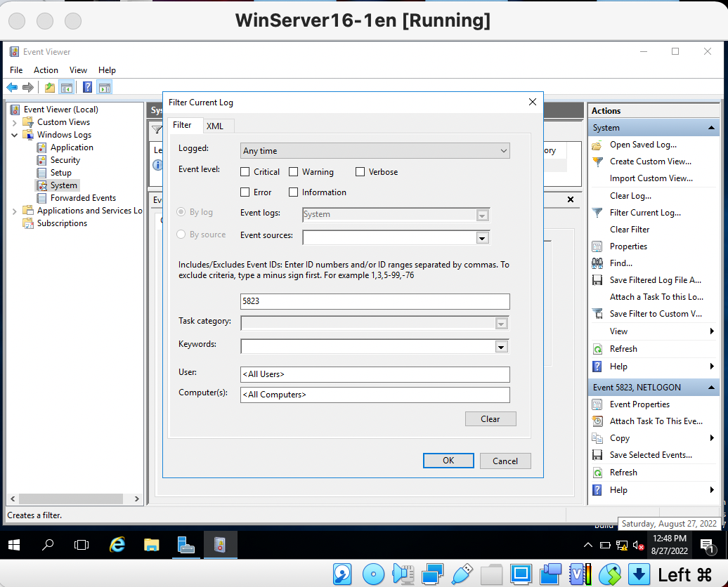The width and height of the screenshot is (728, 587).
Task: Click the Filter Current Log funnel icon
Action: point(597,213)
